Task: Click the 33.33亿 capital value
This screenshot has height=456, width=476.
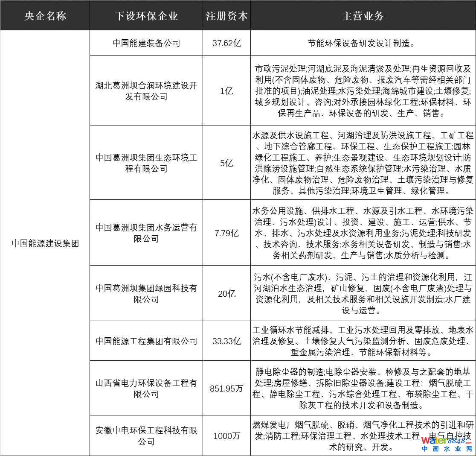Action: pyautogui.click(x=226, y=341)
